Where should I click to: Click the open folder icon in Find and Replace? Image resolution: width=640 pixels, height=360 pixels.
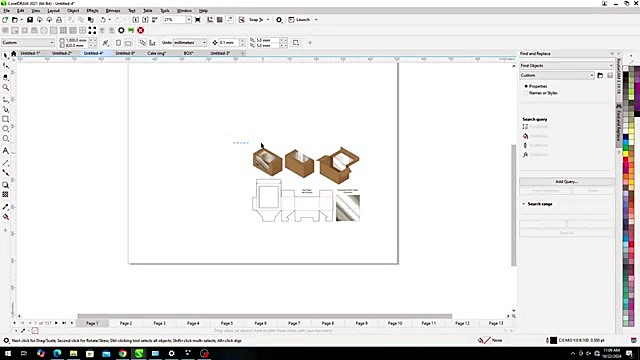click(600, 75)
